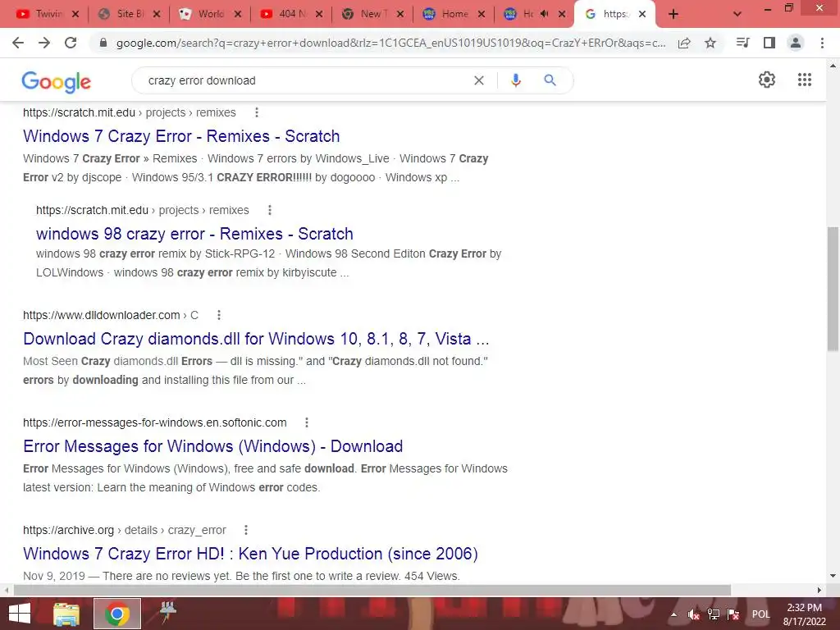Switch input language from POL
Image resolution: width=840 pixels, height=630 pixels.
tap(760, 614)
